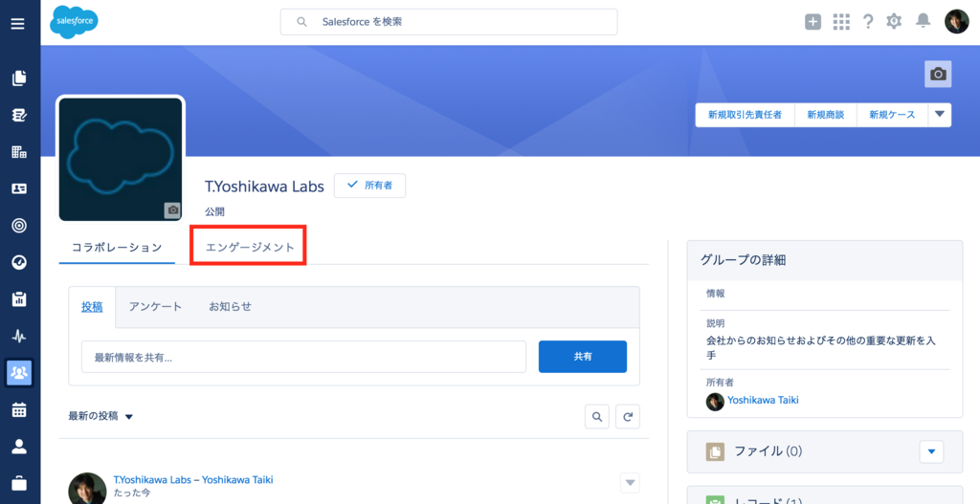Open the ファイル (0) panel dropdown arrow

[x=932, y=450]
